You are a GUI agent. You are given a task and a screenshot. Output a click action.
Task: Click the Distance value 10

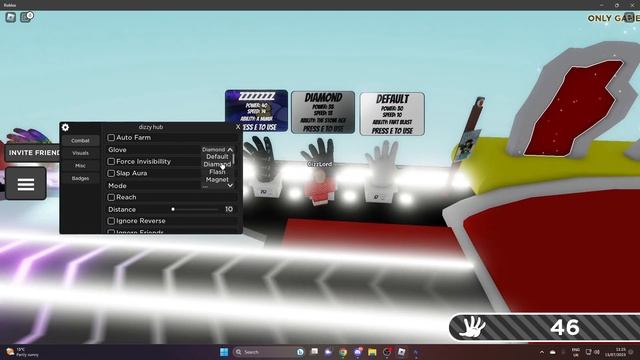[229, 209]
